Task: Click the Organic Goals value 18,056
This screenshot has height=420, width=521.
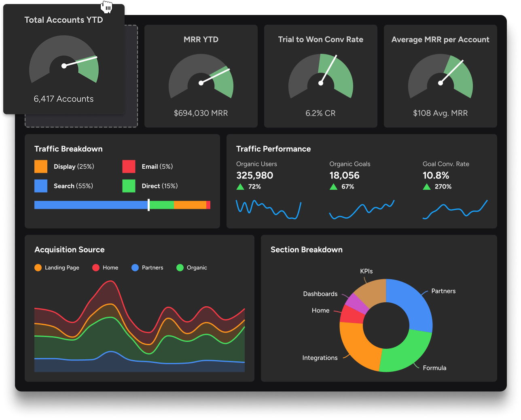Action: point(345,175)
